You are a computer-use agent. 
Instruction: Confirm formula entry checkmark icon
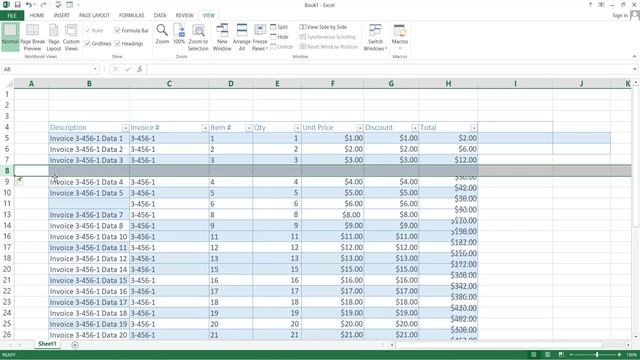(128, 69)
